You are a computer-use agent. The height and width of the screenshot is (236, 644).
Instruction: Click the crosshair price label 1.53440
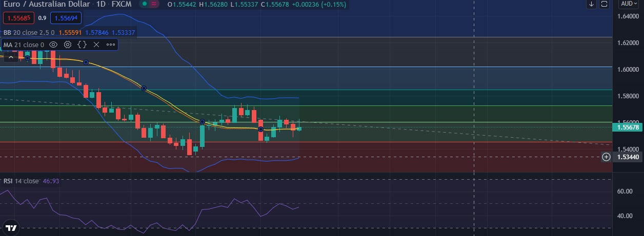[x=629, y=157]
